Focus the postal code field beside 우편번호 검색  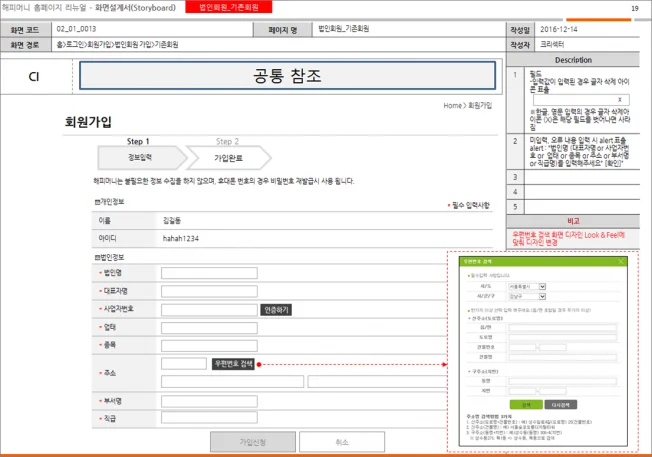(184, 363)
